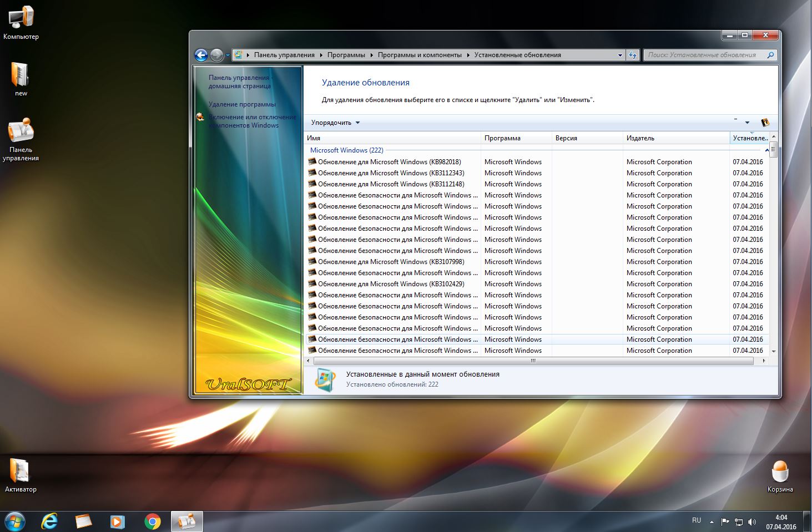812x532 pixels.
Task: Expand arrow after Программы breadcrumb
Action: point(371,55)
